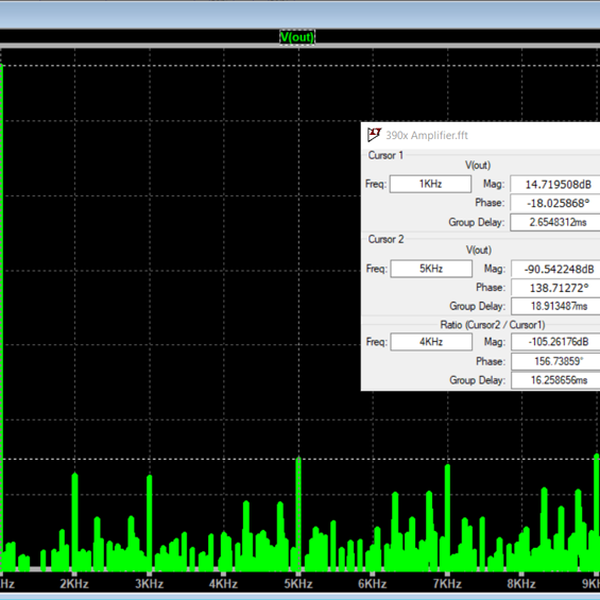Click the Ratio frequency field showing 4KHz
The height and width of the screenshot is (600, 600).
point(430,341)
